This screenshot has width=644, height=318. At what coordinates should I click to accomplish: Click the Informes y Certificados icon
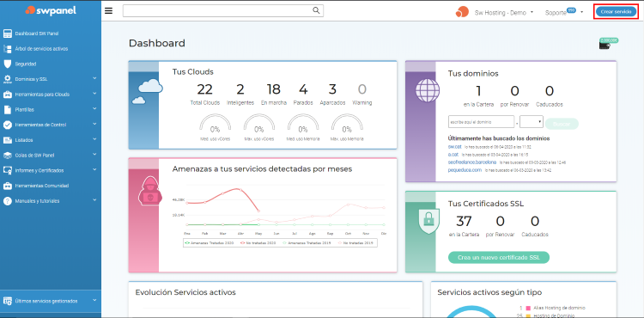[x=8, y=170]
